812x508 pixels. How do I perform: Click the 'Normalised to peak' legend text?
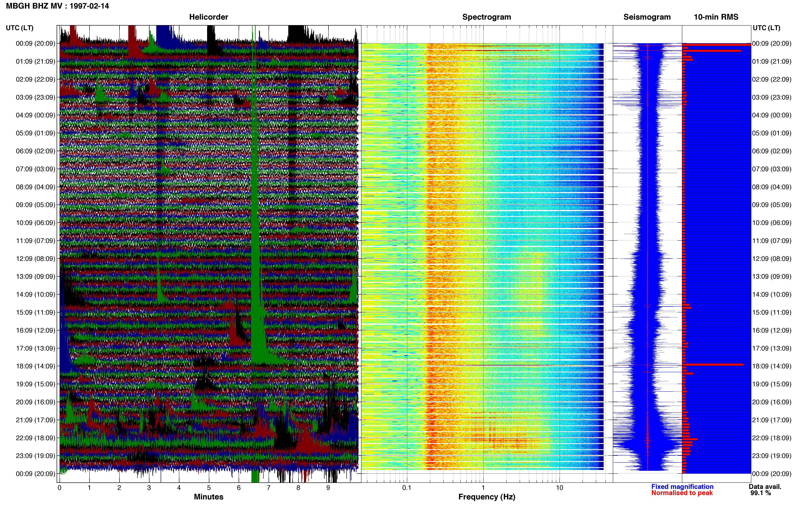coord(682,493)
